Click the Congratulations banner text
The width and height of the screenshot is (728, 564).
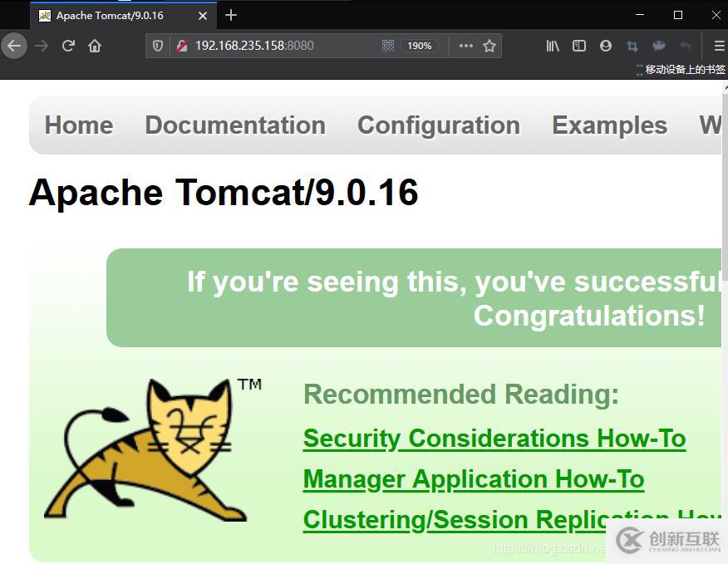click(589, 316)
